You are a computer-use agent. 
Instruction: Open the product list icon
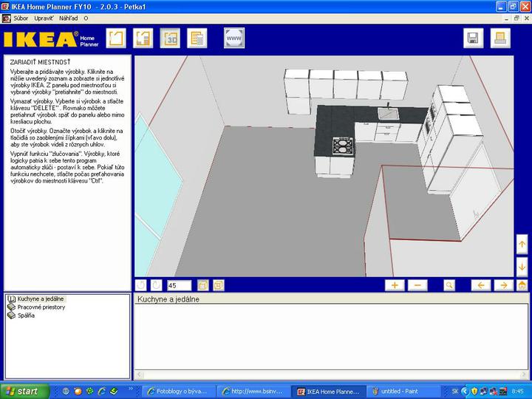(x=197, y=38)
